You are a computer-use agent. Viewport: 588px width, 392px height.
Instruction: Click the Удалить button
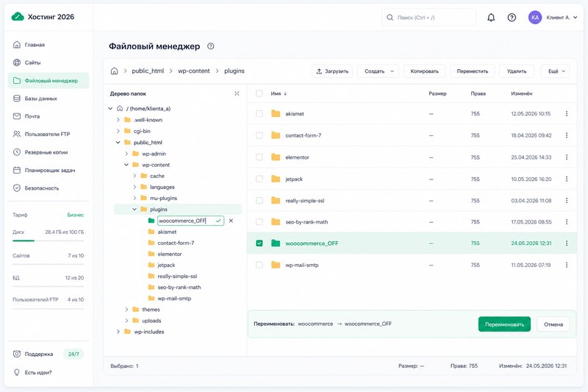click(x=517, y=71)
